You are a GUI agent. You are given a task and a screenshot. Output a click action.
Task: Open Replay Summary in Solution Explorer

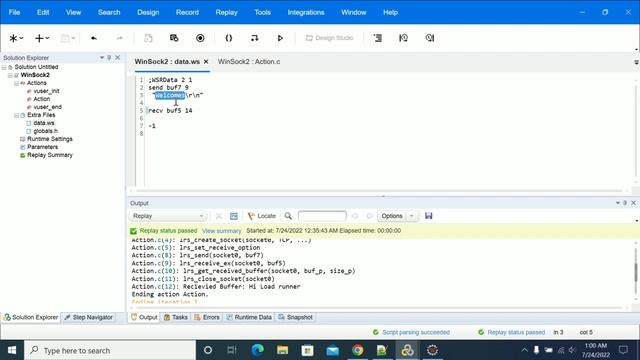point(50,155)
